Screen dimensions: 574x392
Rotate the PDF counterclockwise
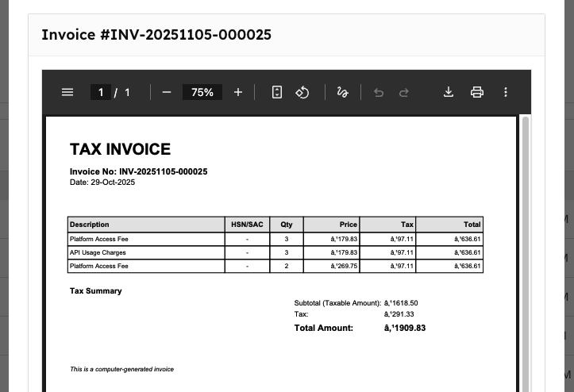(x=302, y=92)
